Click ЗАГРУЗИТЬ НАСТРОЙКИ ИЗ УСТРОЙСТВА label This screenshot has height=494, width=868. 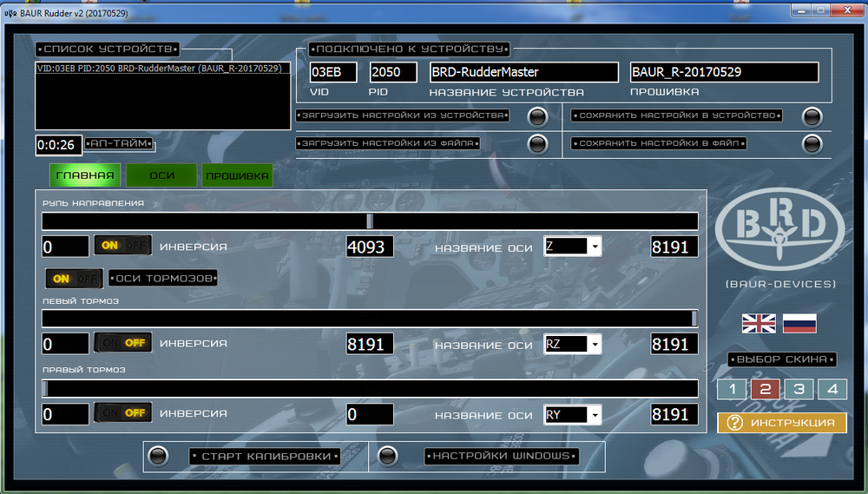pos(403,115)
